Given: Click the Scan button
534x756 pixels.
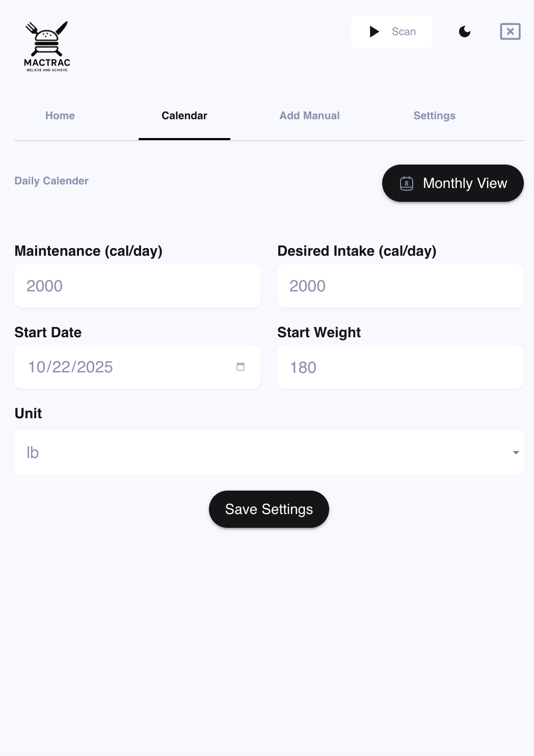Looking at the screenshot, I should (x=392, y=32).
